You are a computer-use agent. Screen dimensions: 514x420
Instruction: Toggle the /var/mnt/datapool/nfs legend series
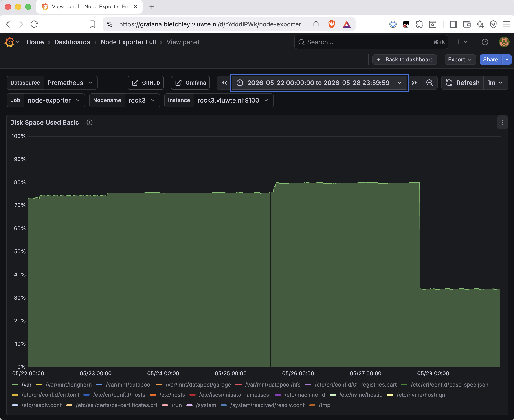point(273,385)
